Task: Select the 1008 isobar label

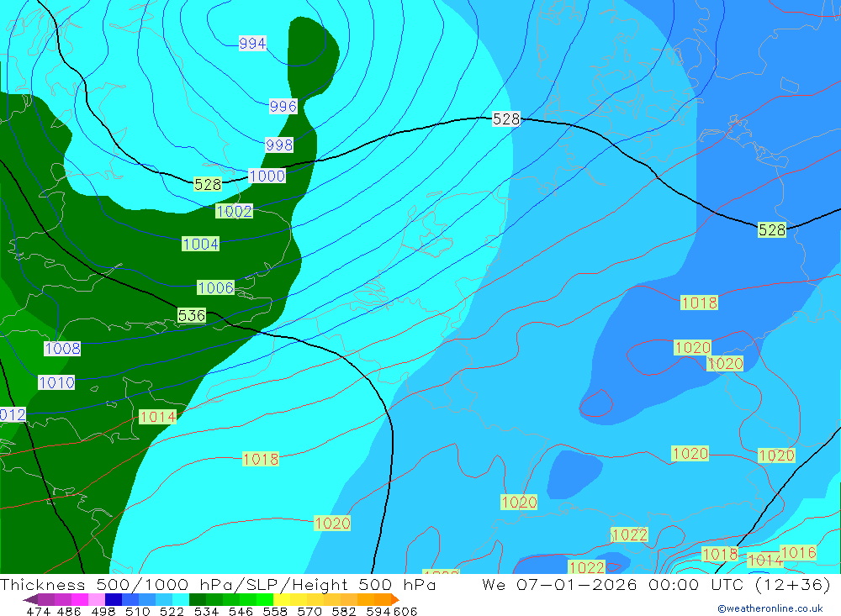Action: pos(62,349)
